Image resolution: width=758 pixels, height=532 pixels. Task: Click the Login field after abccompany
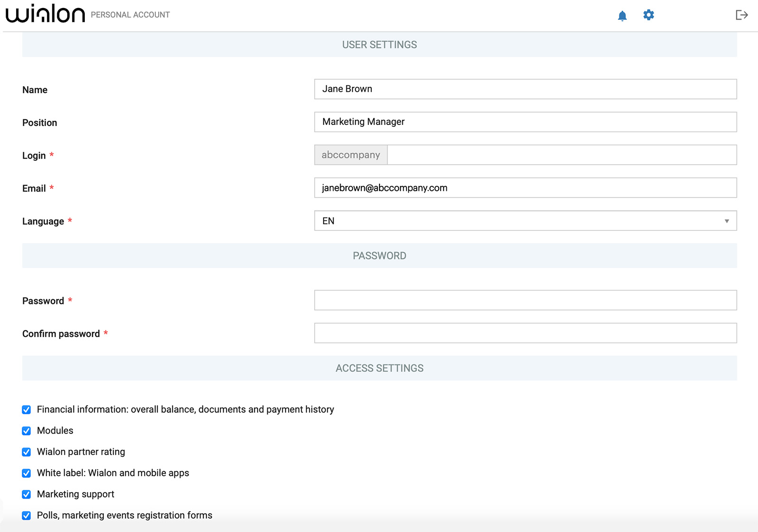559,155
